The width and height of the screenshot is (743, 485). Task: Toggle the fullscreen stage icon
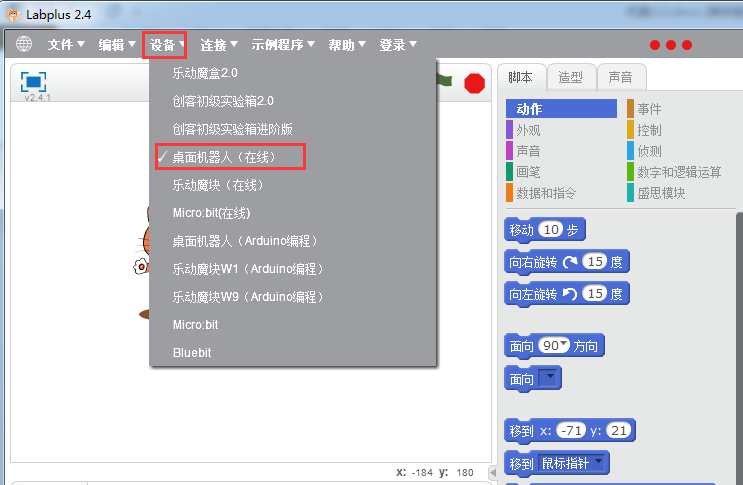pos(33,82)
